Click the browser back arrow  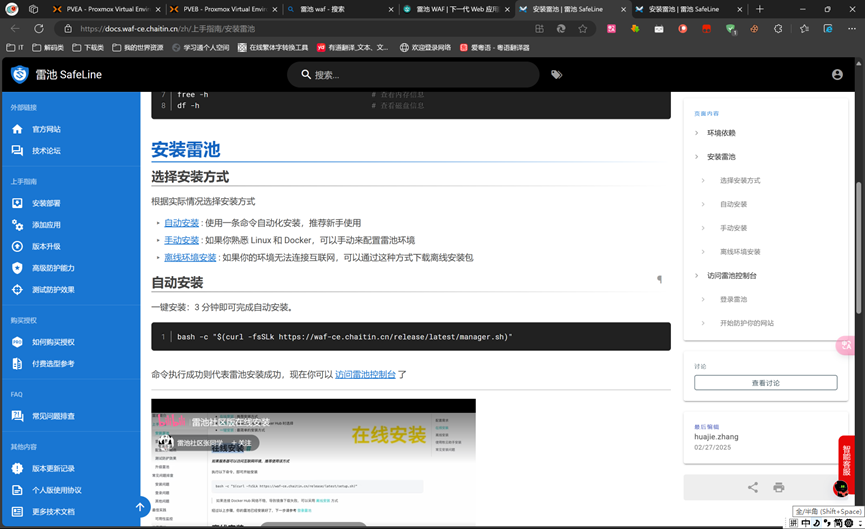click(15, 29)
